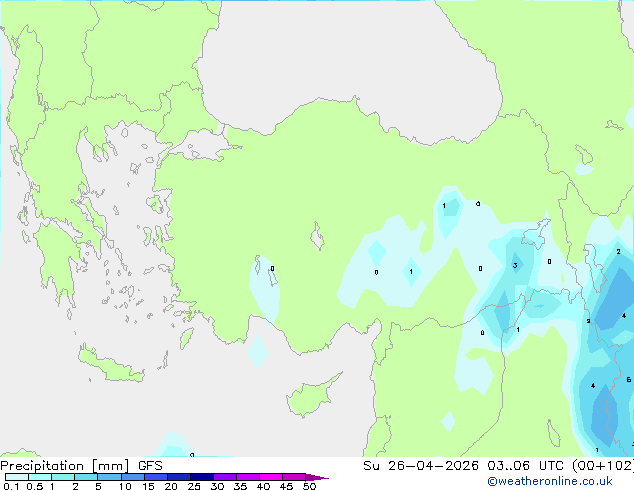
Task: Click the 25–30 mm dark navy swatch
Action: coord(201,477)
